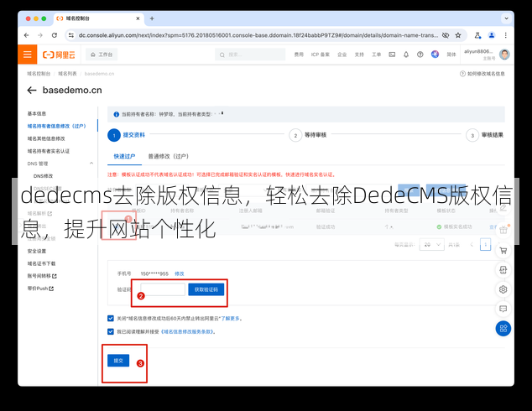The height and width of the screenshot is (411, 532).
Task: Bookmark the page with the star
Action: [458, 35]
